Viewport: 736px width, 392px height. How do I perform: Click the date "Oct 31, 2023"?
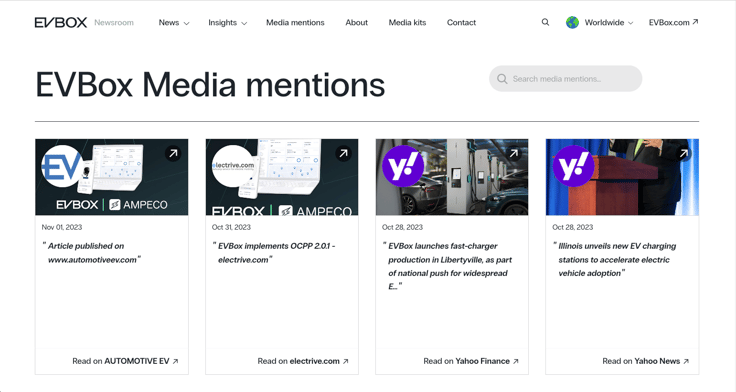pos(231,227)
